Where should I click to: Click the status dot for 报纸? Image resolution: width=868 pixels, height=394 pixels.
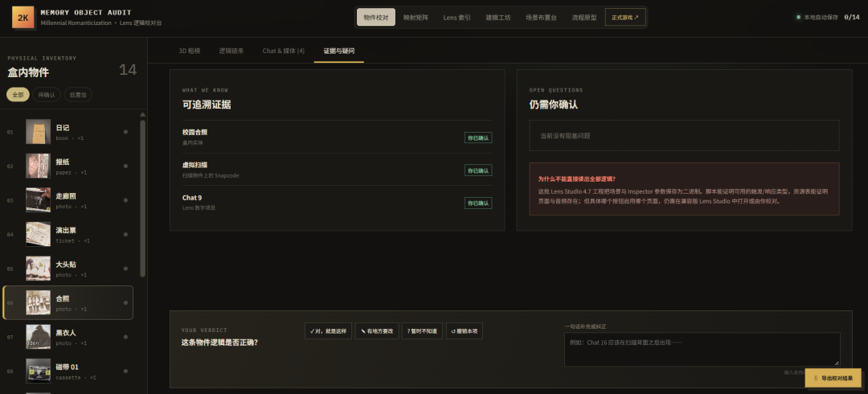click(x=125, y=166)
